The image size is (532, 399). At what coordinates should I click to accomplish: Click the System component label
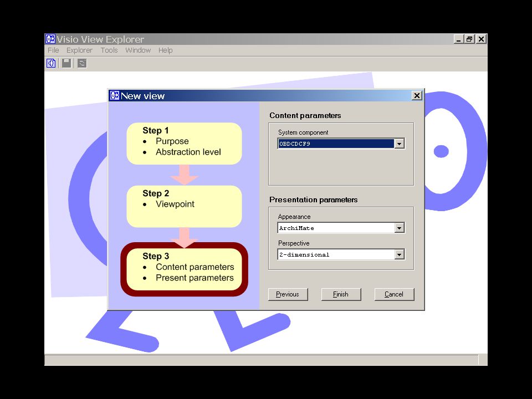pos(303,132)
